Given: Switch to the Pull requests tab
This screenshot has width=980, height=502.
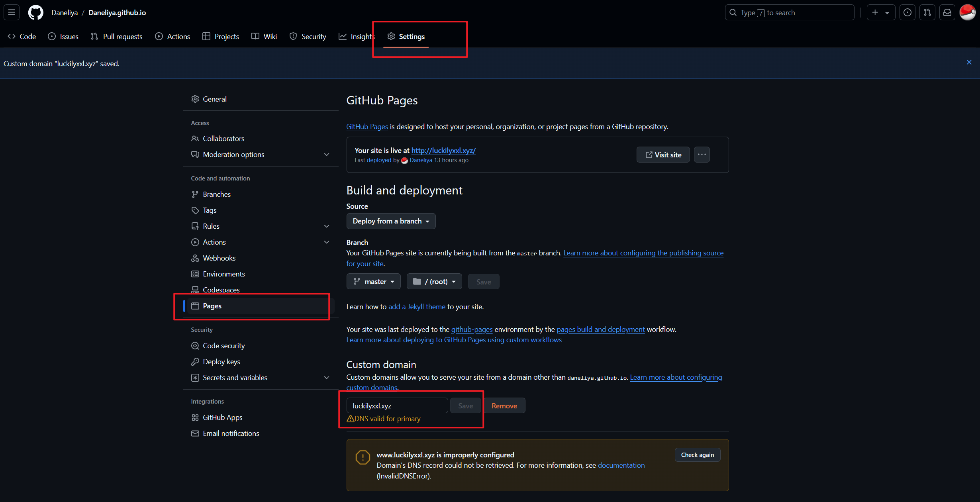Looking at the screenshot, I should 116,36.
